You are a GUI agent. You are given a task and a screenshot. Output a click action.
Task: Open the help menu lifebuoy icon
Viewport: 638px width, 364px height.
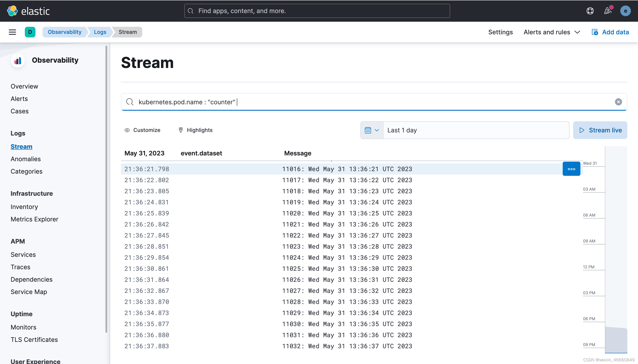pos(590,11)
